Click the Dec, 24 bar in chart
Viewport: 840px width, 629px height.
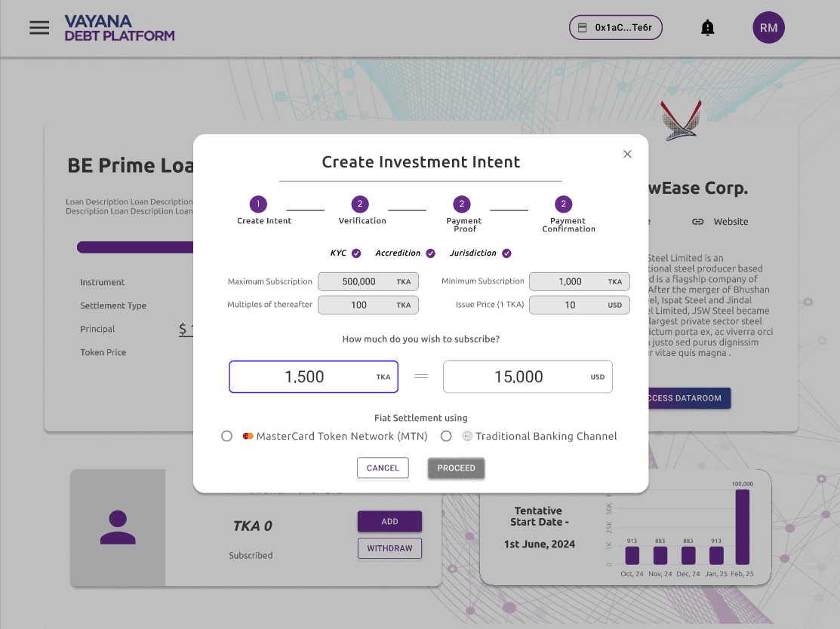[x=688, y=555]
